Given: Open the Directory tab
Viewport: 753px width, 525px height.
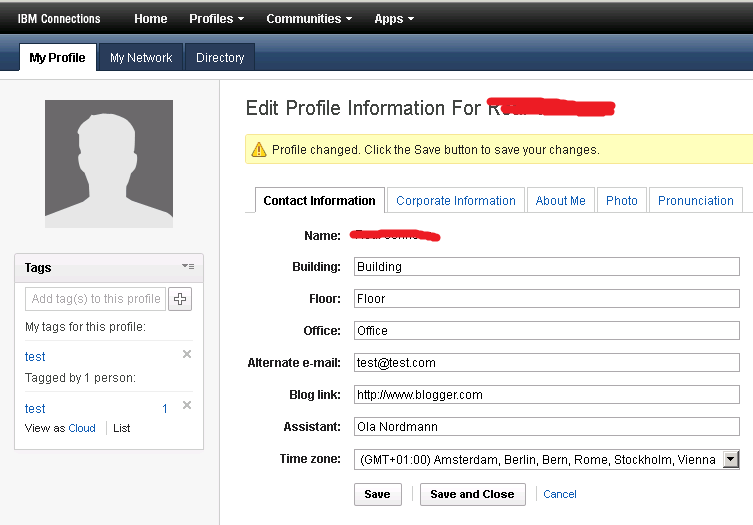Looking at the screenshot, I should tap(220, 58).
